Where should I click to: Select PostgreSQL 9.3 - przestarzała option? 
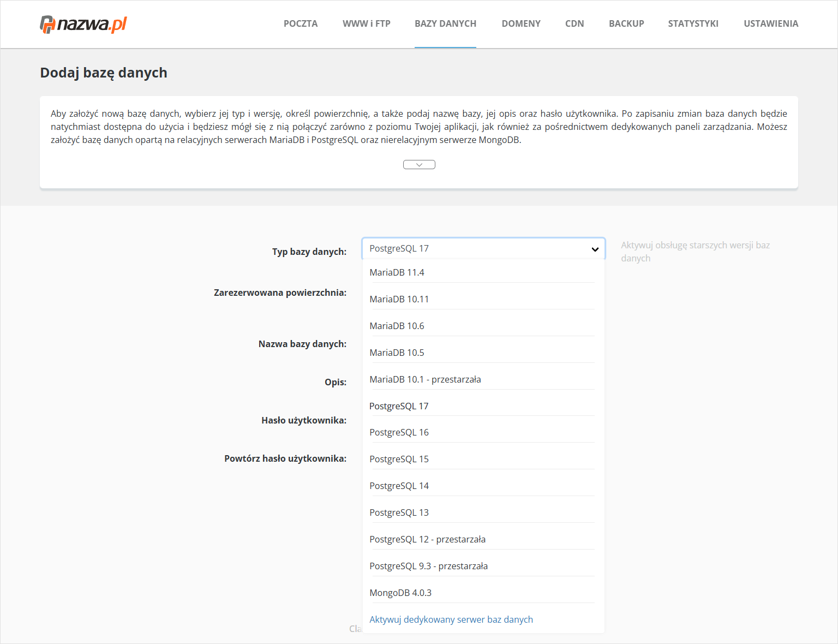(482, 566)
